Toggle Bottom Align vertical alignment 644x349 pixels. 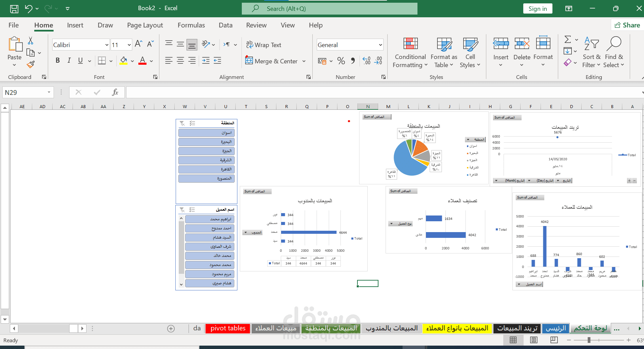pos(192,44)
